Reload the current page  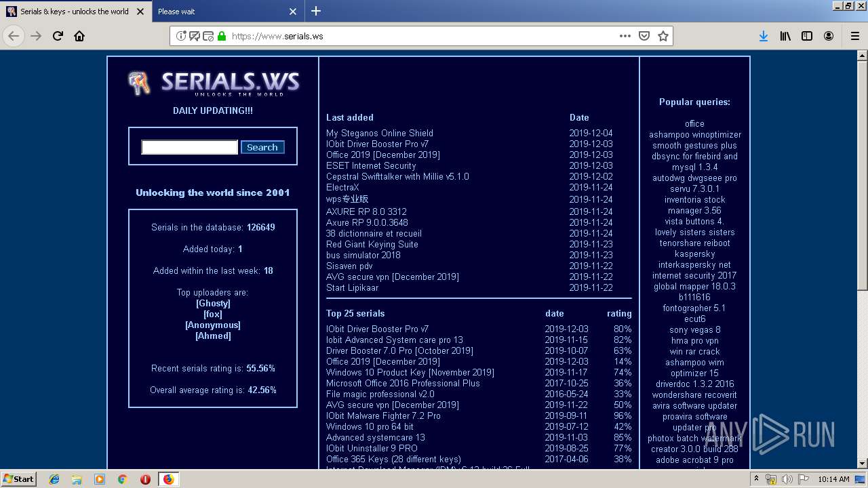(58, 36)
